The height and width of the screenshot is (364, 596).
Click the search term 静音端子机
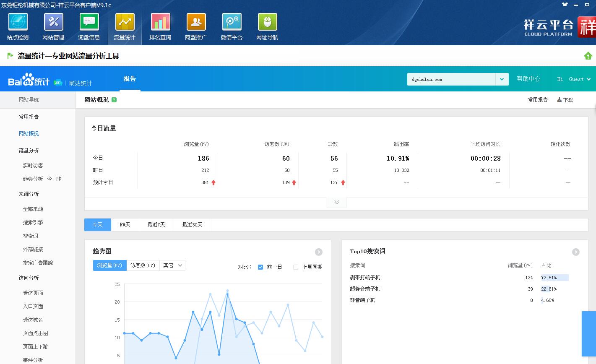362,300
